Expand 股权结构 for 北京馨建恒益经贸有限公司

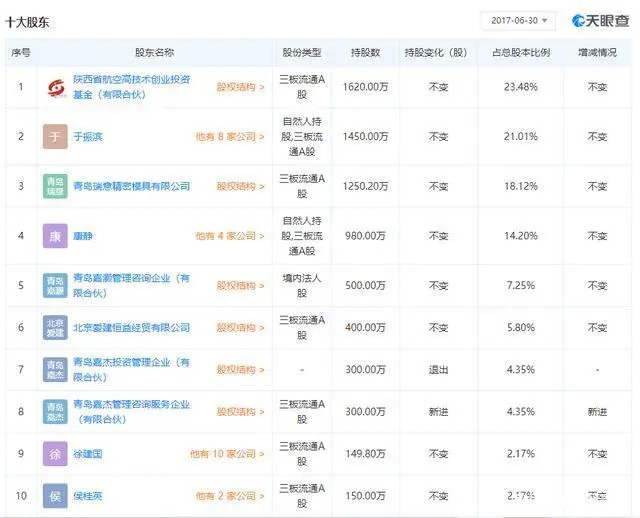240,328
